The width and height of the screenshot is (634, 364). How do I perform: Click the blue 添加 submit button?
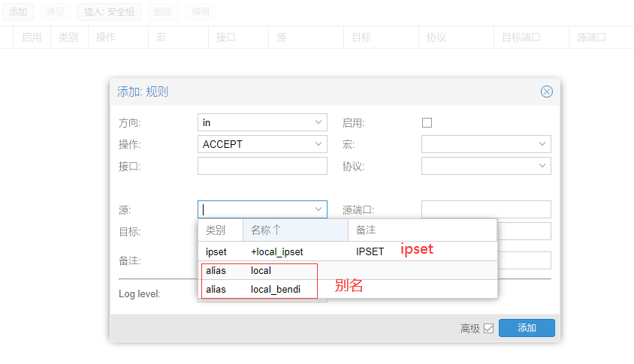(527, 328)
